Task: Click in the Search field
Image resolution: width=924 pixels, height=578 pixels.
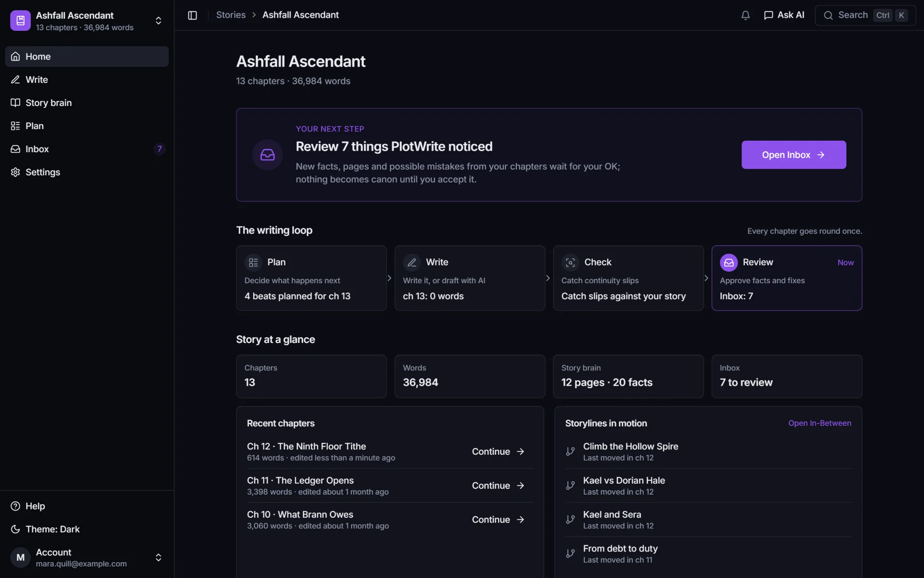Action: (865, 15)
